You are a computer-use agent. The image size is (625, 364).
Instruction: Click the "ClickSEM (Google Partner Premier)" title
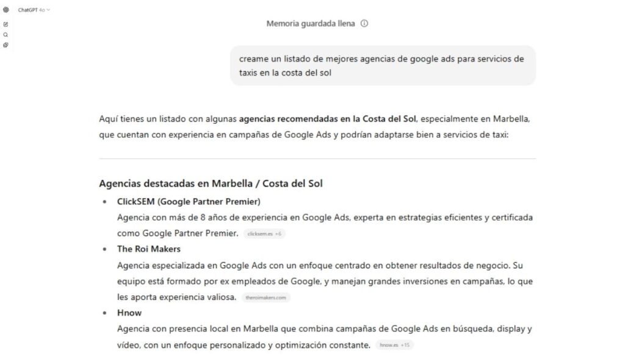[x=189, y=201]
